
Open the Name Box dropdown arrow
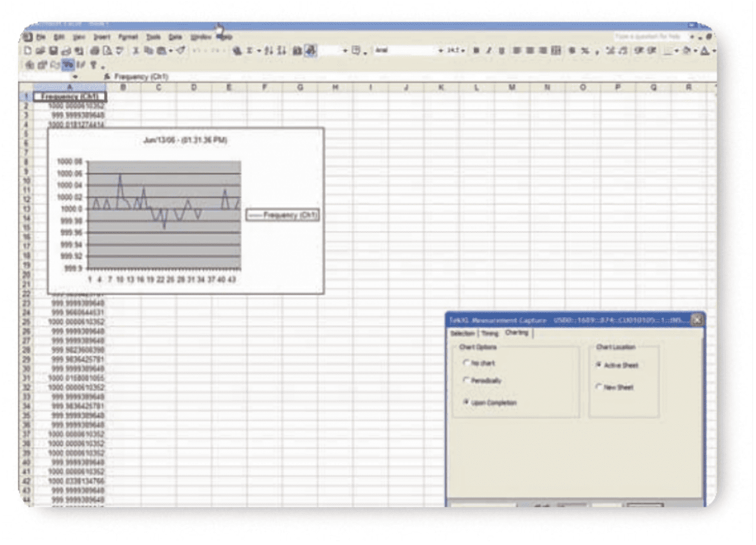tap(75, 77)
